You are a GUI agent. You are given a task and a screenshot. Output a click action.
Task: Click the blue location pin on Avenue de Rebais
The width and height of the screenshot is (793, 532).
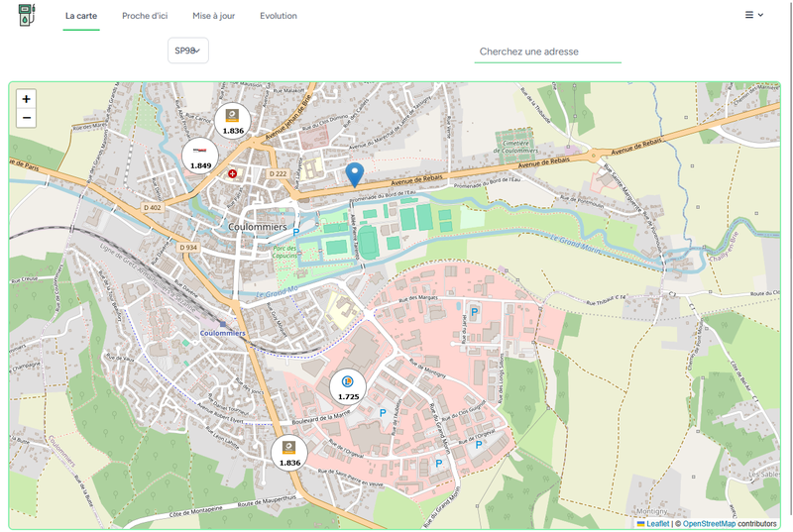click(355, 173)
